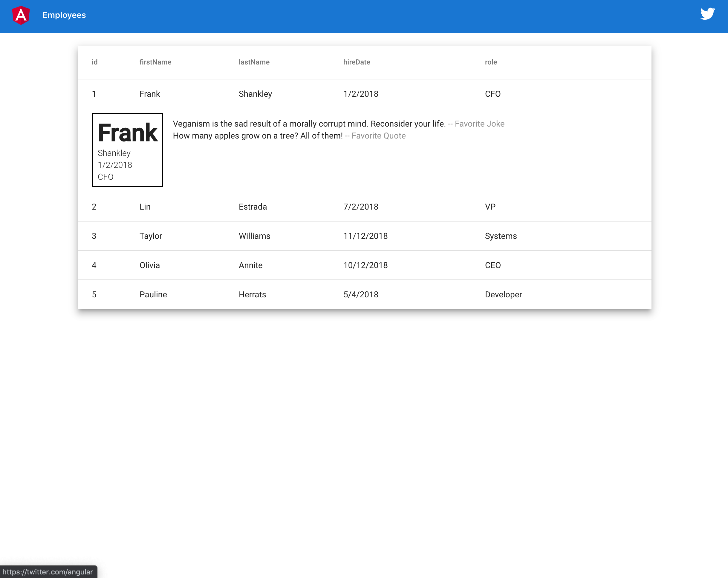Sort by the id column header
728x578 pixels.
pyautogui.click(x=94, y=62)
